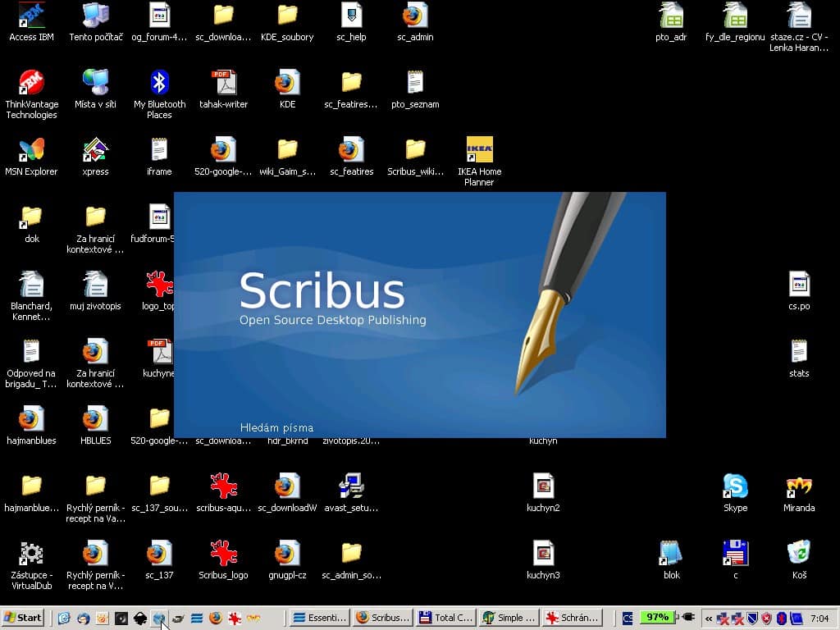Switch to Simple ... taskbar window
This screenshot has height=630, width=840.
[x=509, y=618]
